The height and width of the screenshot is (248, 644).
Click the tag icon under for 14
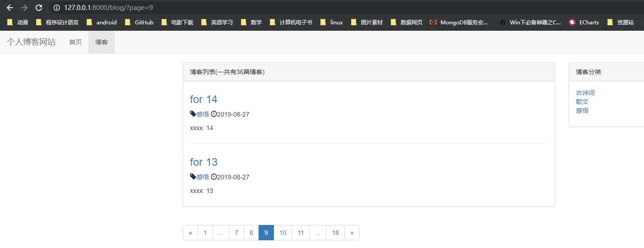point(193,114)
